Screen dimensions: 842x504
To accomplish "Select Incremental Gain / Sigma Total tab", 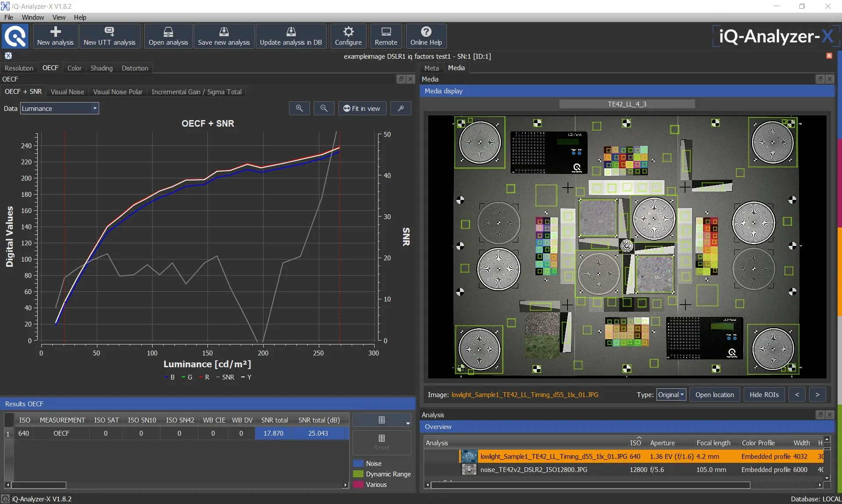I will [196, 92].
